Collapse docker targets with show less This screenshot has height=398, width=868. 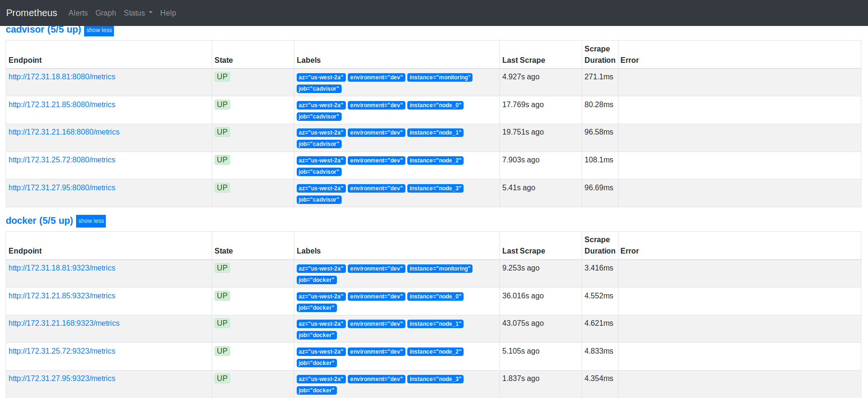91,221
